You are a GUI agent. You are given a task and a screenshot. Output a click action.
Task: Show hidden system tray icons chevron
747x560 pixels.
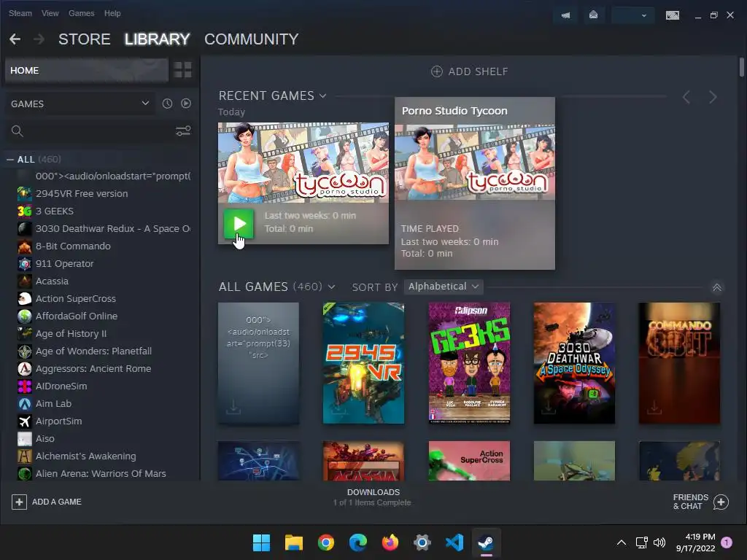[622, 542]
